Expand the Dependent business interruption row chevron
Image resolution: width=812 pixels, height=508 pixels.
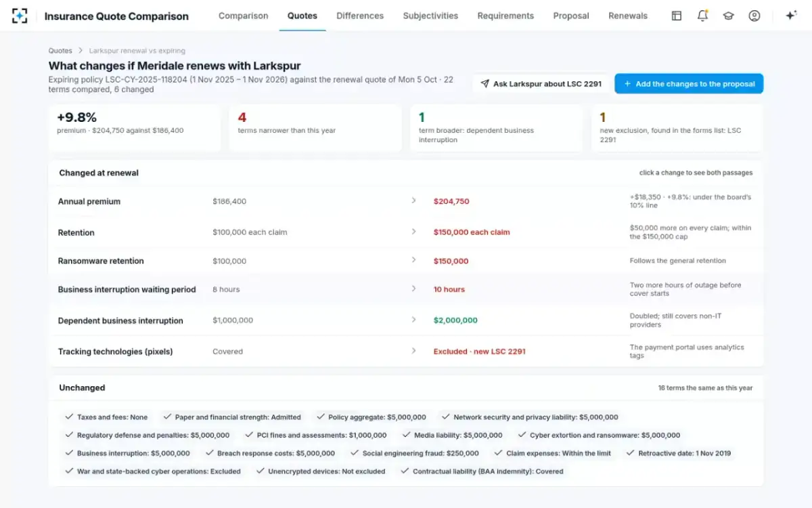tap(413, 320)
